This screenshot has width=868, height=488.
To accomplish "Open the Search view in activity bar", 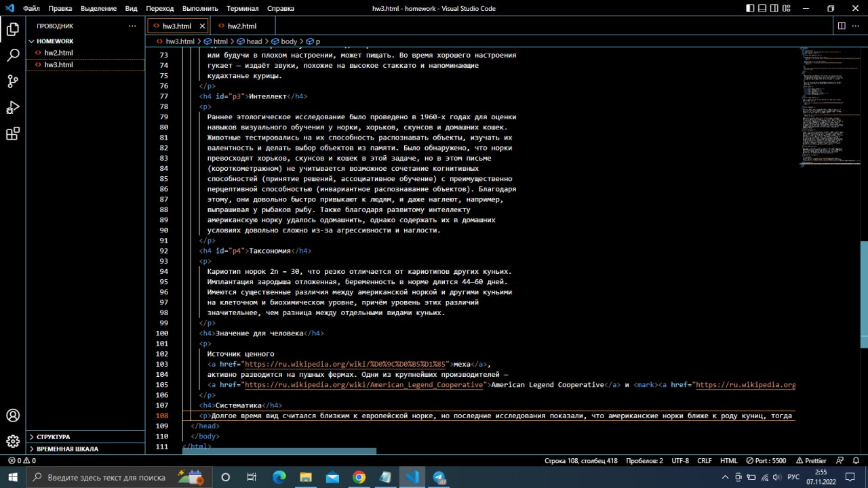I will pyautogui.click(x=13, y=55).
